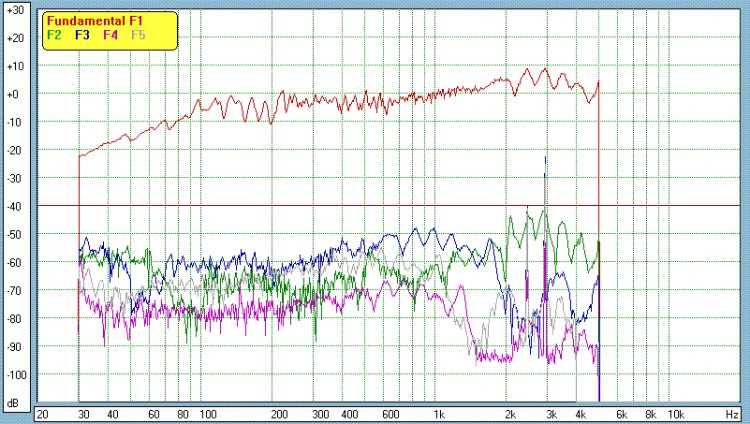The height and width of the screenshot is (424, 750).
Task: Select the gray F5 legend entry
Action: 138,35
